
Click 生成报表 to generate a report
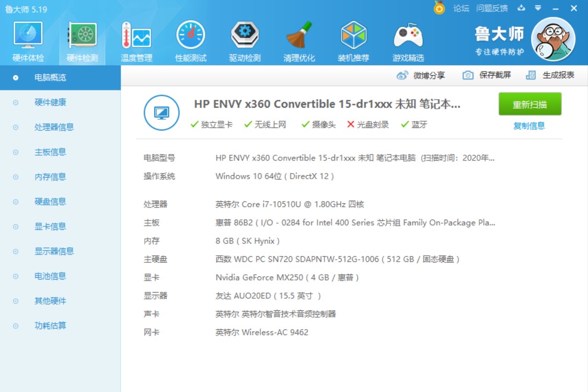coord(550,74)
